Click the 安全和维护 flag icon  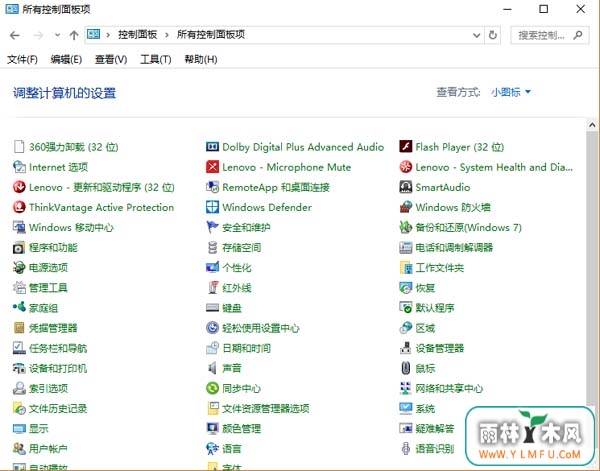(x=212, y=227)
